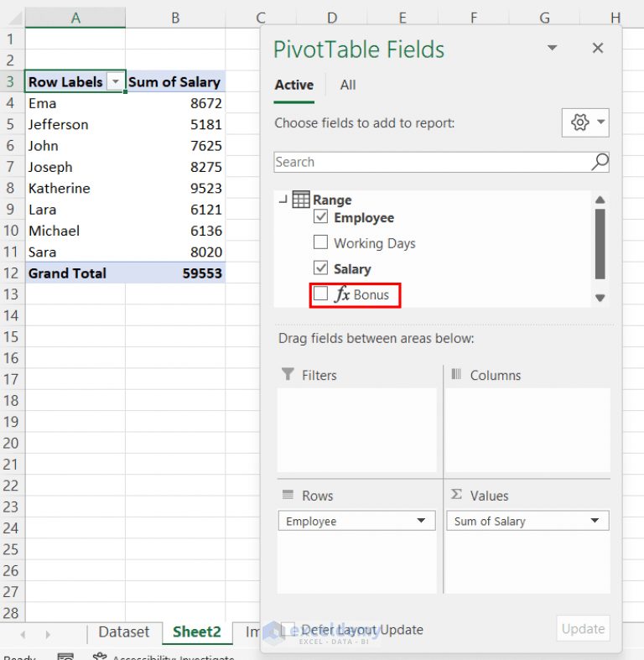Click the Range table icon
This screenshot has height=660, width=644.
tap(301, 200)
